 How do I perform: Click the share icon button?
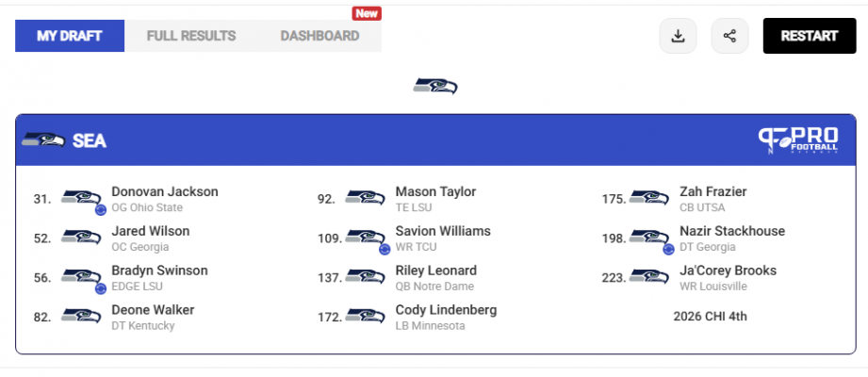(729, 36)
